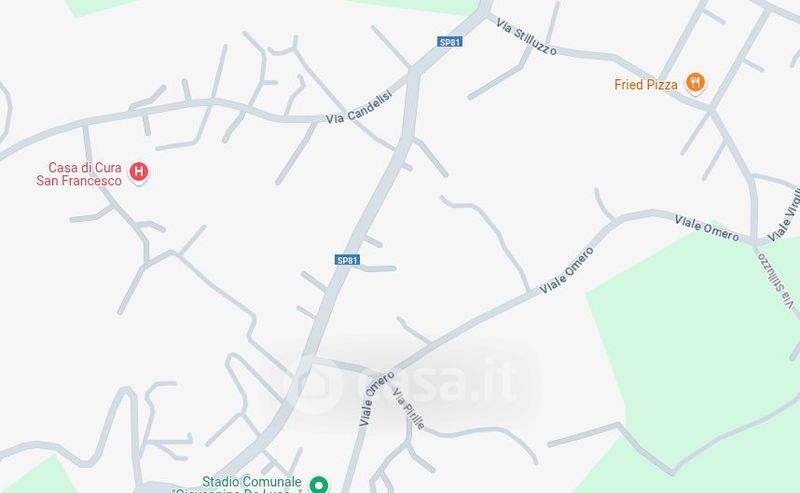Click the casa.it house logo in watermark
800x493 pixels.
coord(318,383)
